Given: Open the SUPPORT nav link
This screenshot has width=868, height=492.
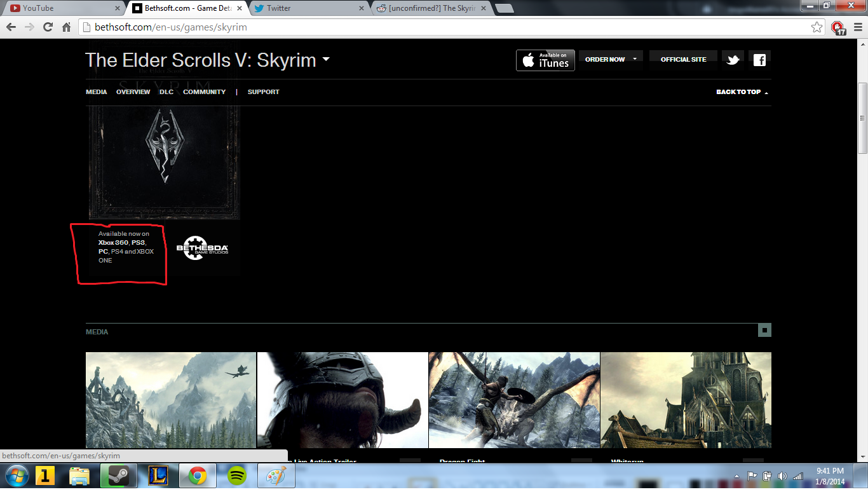Looking at the screenshot, I should [263, 92].
